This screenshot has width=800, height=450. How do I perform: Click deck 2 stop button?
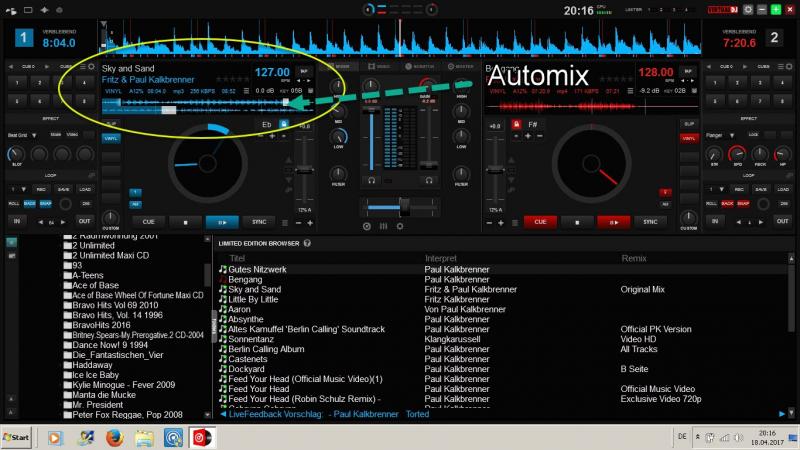[x=577, y=222]
